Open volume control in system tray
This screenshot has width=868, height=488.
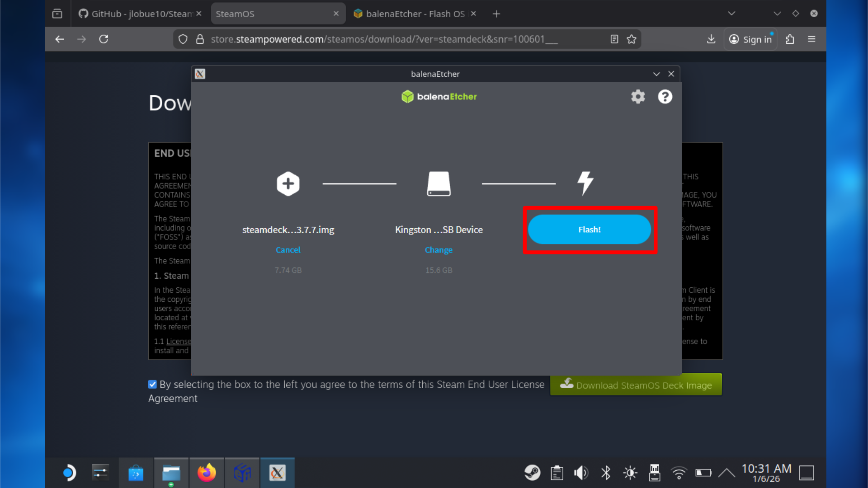click(x=581, y=473)
